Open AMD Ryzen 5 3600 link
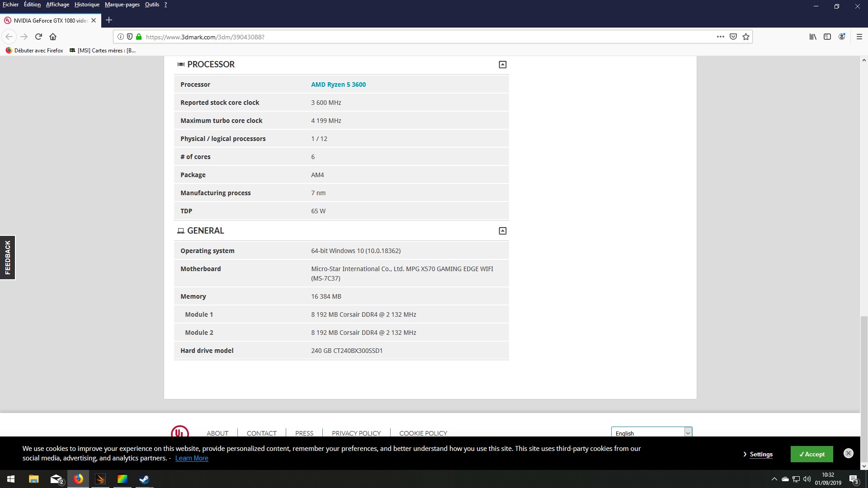 [x=338, y=84]
